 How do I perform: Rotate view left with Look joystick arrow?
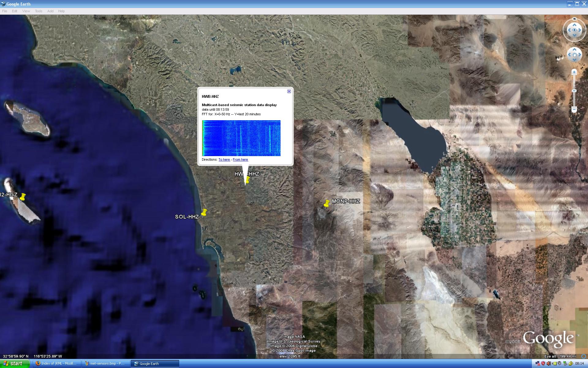tap(569, 30)
